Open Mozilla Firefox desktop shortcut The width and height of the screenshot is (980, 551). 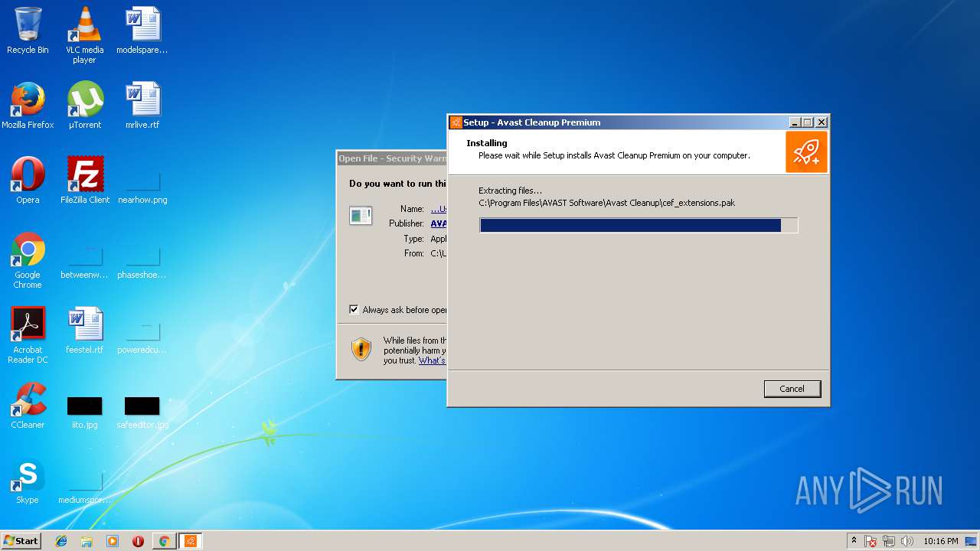(x=28, y=106)
